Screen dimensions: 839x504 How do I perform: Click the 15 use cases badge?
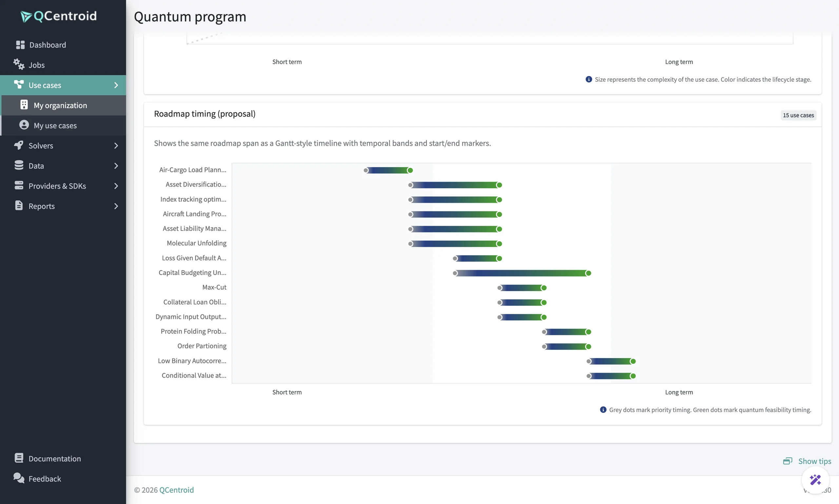(798, 115)
